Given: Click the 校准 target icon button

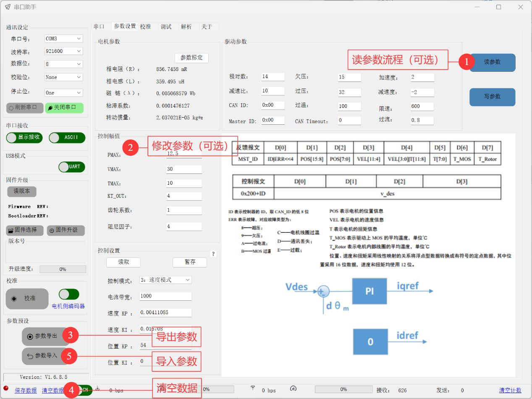Looking at the screenshot, I should (27, 299).
